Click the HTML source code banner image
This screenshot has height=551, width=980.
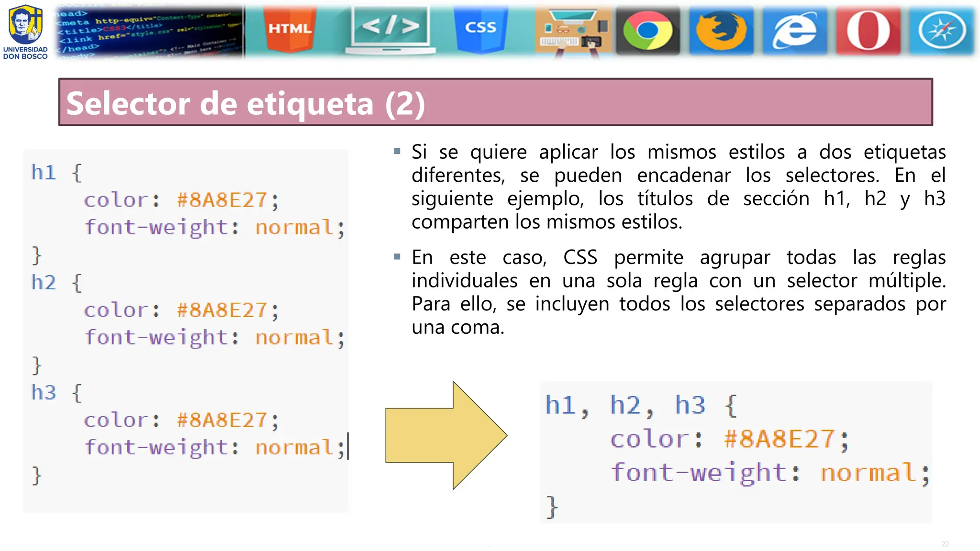pos(149,32)
